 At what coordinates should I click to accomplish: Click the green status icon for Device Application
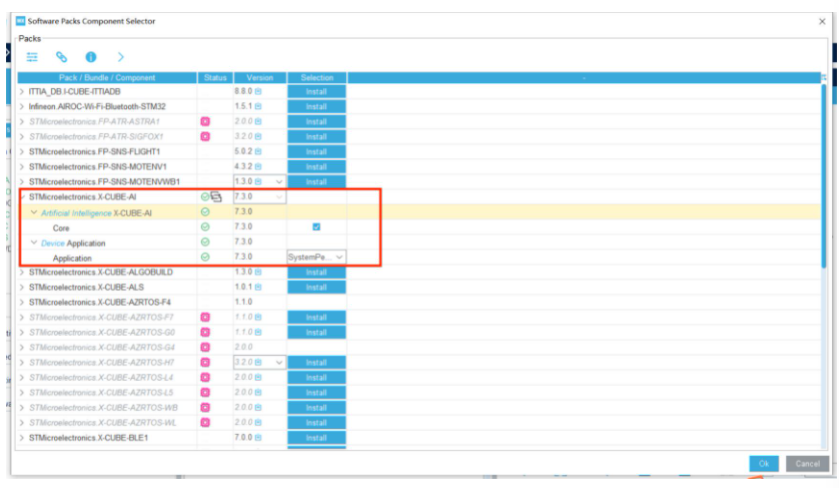coord(205,242)
